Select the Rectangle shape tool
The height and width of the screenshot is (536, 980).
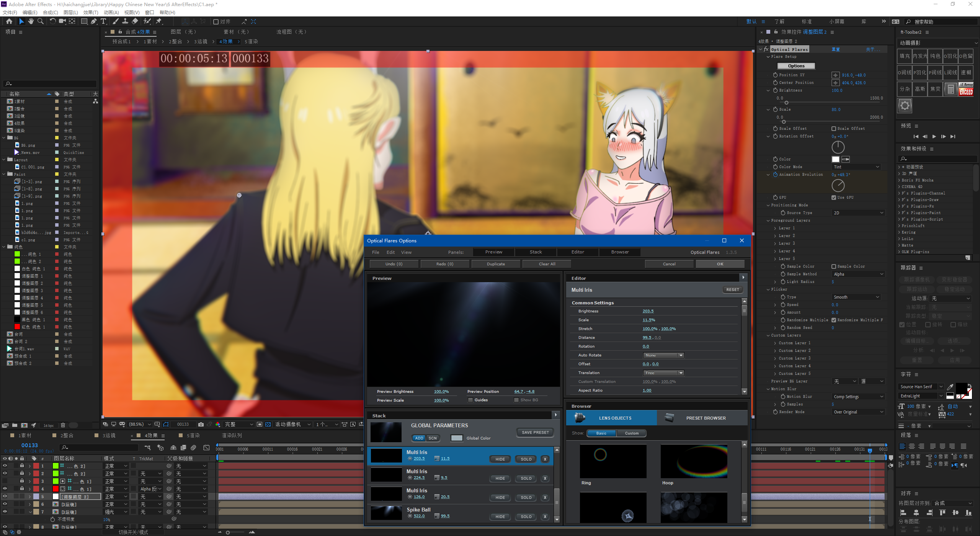click(84, 21)
